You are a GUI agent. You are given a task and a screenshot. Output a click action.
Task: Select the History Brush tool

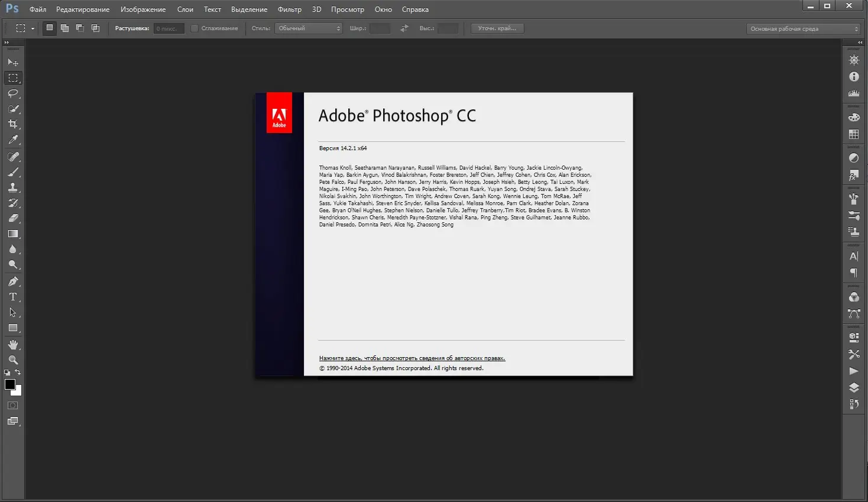coord(13,203)
